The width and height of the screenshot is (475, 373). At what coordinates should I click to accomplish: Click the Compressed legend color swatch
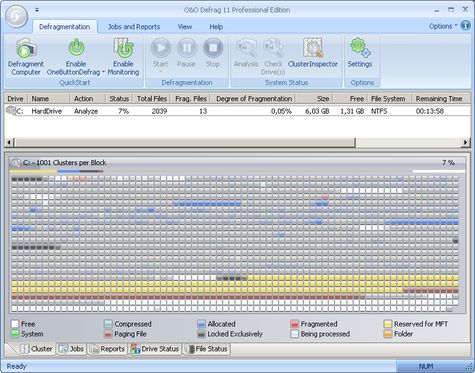(x=108, y=324)
